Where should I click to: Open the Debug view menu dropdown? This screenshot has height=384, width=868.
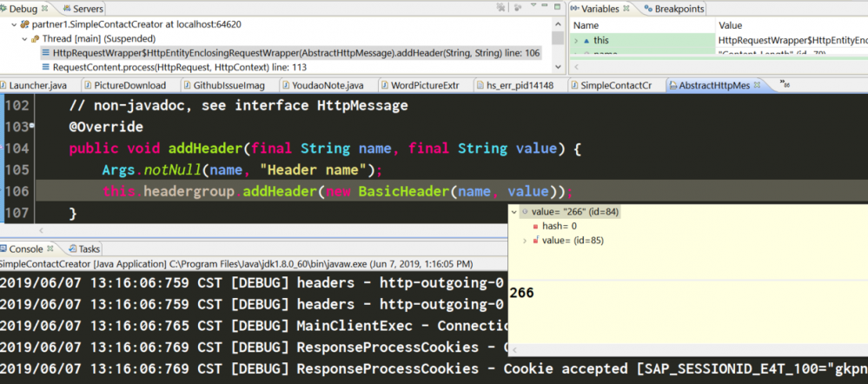coord(533,5)
